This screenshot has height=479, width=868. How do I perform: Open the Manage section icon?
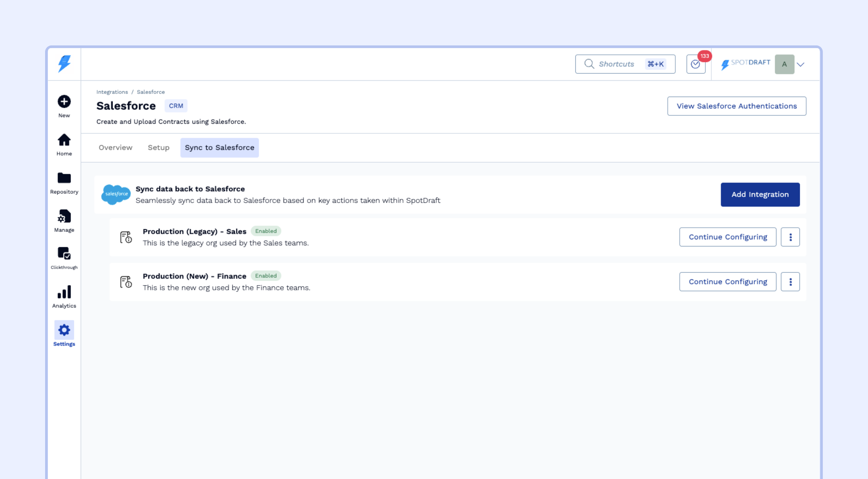coord(64,216)
